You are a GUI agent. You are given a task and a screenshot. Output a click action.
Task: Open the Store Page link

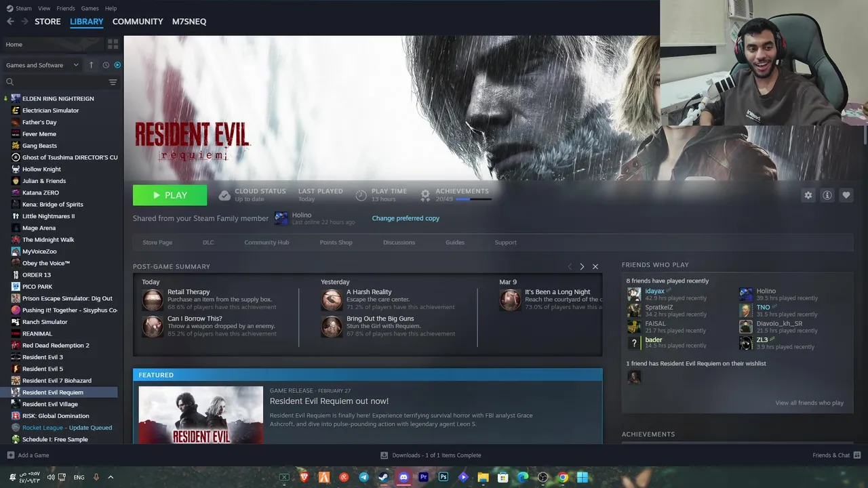(157, 243)
